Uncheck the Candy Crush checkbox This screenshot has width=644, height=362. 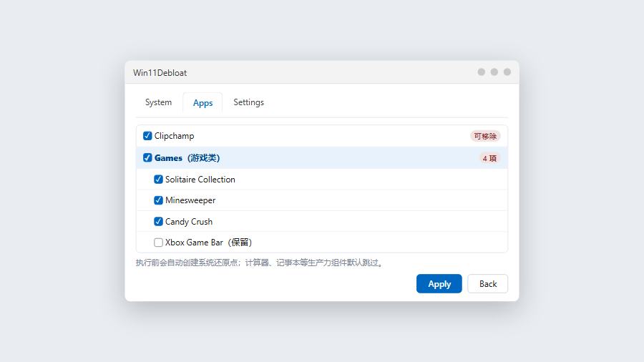(x=158, y=222)
